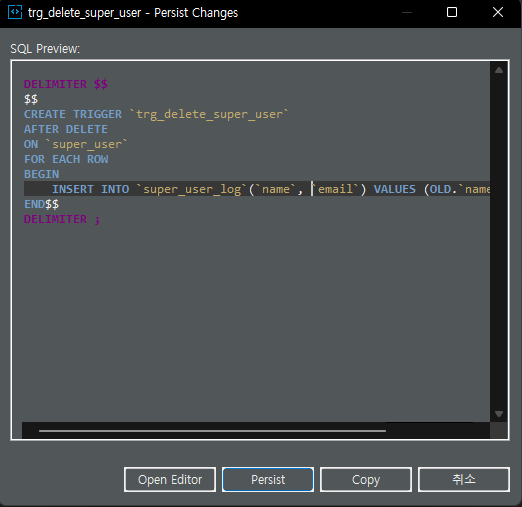The height and width of the screenshot is (507, 522).
Task: Open the SQL editor with Open Editor
Action: [x=170, y=479]
